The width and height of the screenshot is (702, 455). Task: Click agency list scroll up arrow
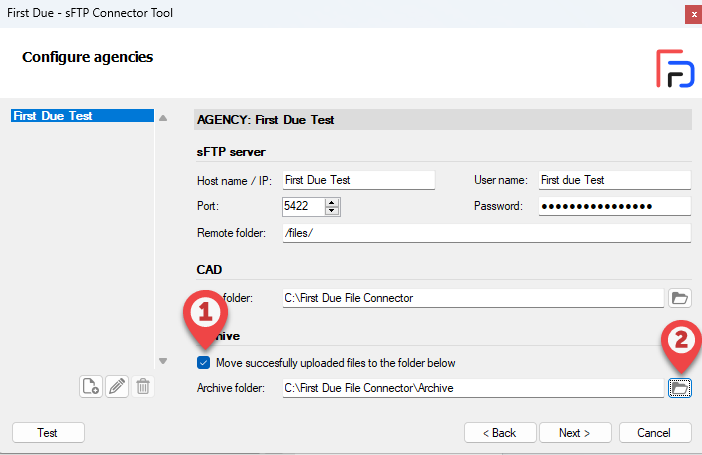pyautogui.click(x=163, y=118)
